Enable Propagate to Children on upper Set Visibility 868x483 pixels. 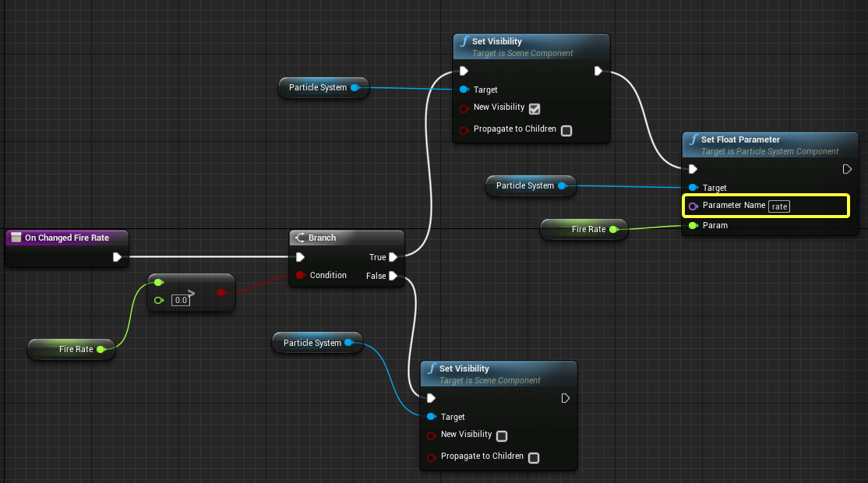point(566,130)
